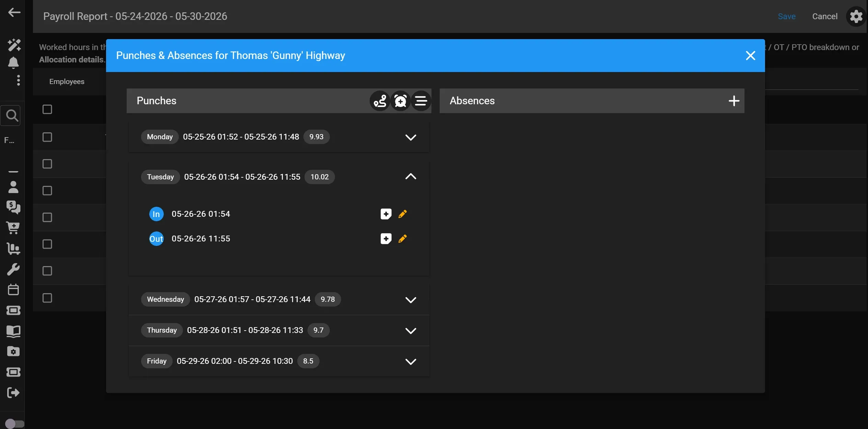Check the fourth employee row checkbox
Screen dimensions: 868x429
pyautogui.click(x=47, y=217)
